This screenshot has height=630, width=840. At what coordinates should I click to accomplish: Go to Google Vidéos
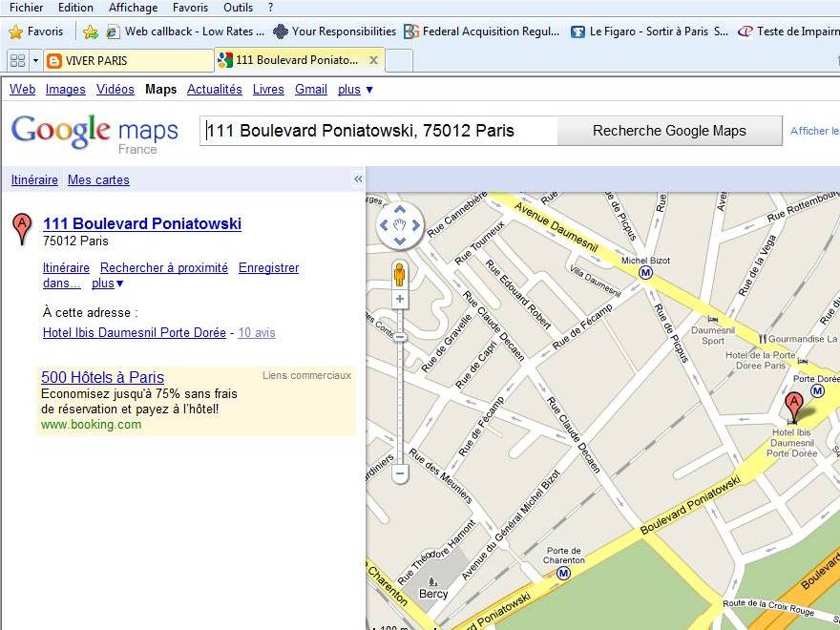coord(115,90)
